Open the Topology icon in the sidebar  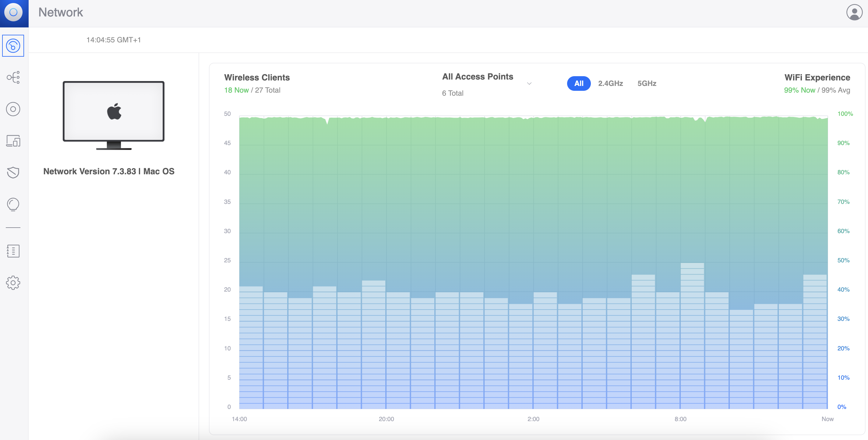tap(13, 77)
